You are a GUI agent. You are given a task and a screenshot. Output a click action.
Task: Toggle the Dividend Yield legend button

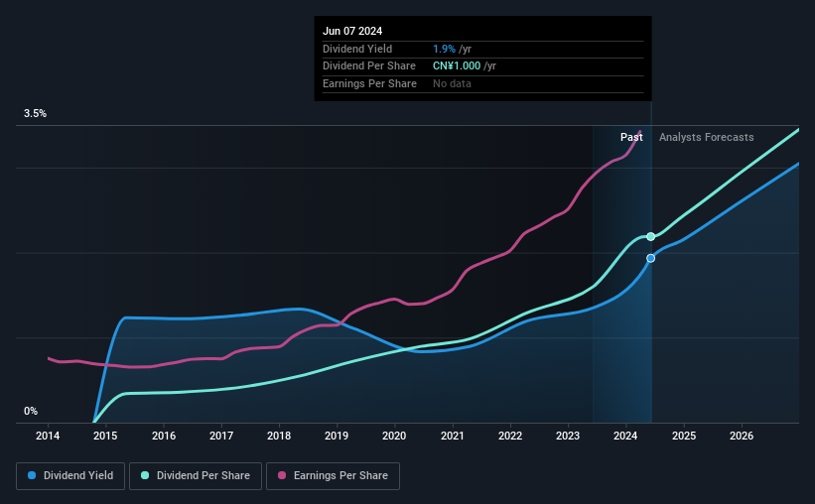(70, 475)
